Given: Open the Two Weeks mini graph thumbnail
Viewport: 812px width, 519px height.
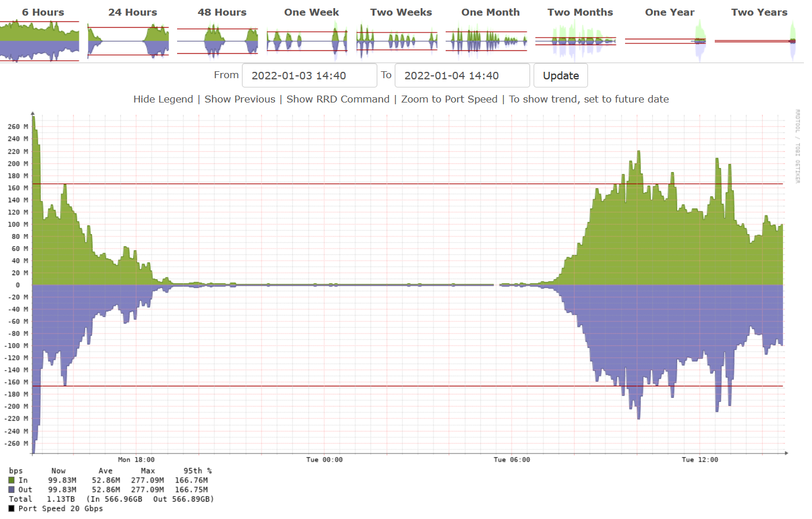Looking at the screenshot, I should (x=396, y=41).
